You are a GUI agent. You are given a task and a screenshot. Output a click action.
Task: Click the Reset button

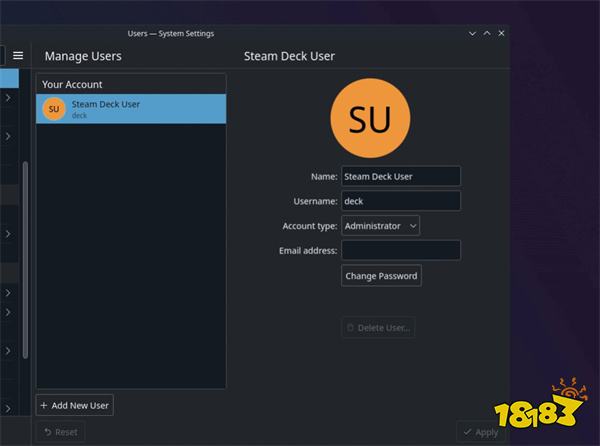tap(61, 432)
